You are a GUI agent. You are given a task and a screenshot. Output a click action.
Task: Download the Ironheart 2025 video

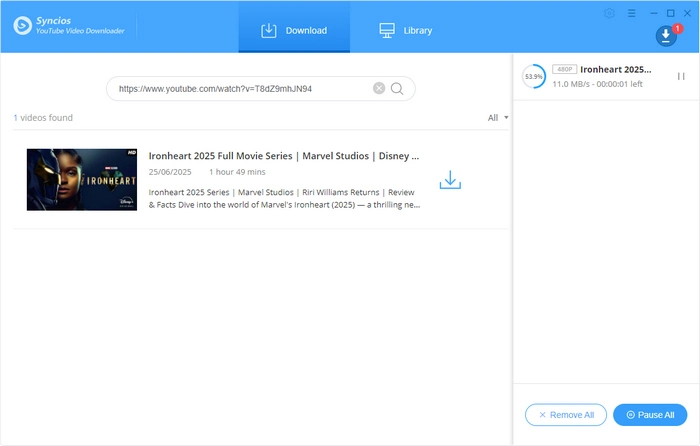pos(450,180)
